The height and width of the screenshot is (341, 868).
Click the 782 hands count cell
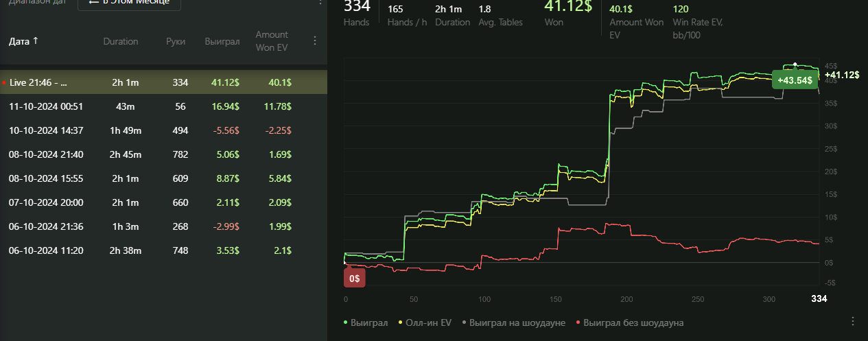tap(180, 154)
